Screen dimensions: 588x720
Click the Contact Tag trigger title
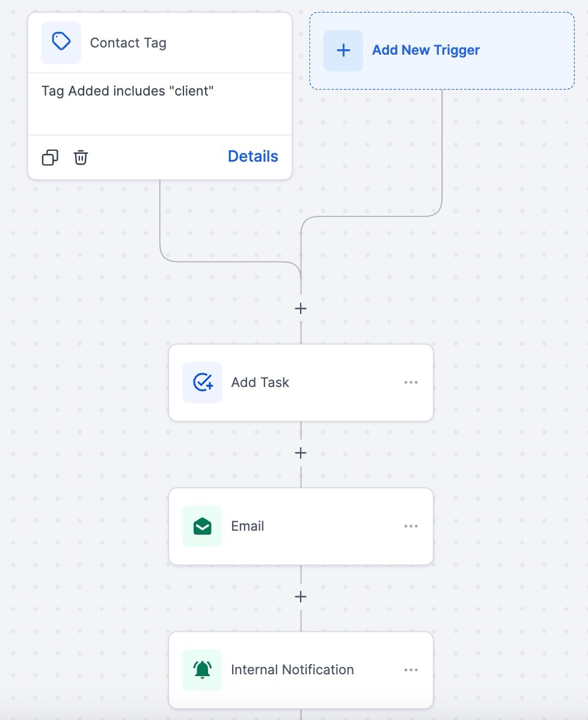pos(128,43)
